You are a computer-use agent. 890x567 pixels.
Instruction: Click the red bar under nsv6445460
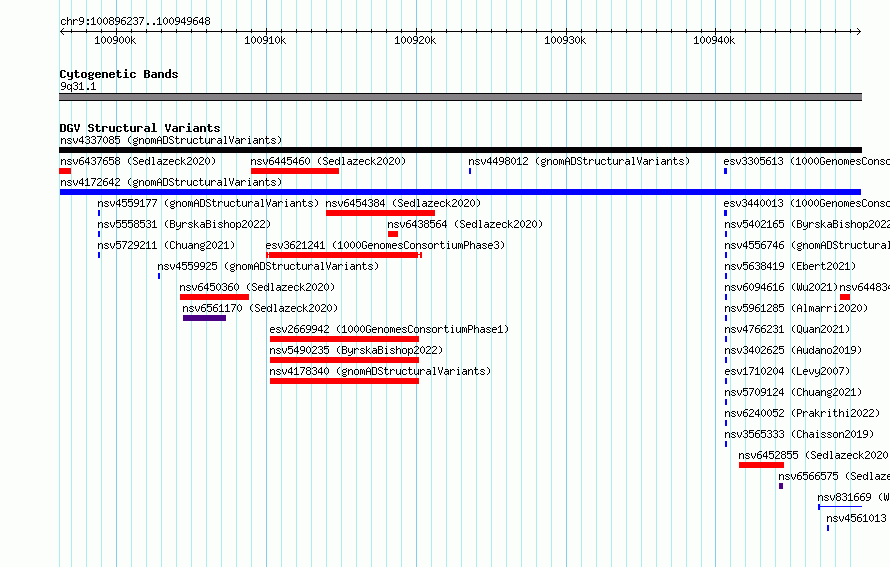(x=295, y=171)
